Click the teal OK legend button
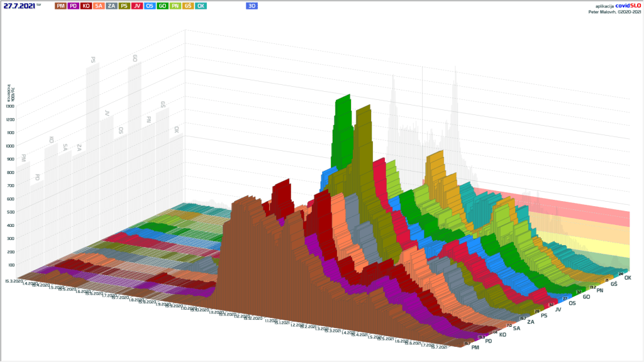This screenshot has width=644, height=362. coord(201,6)
